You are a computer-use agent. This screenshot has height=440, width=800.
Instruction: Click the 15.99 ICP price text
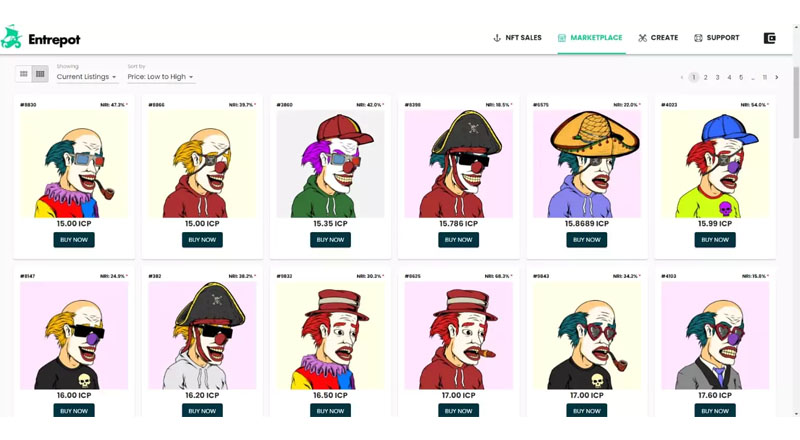[x=715, y=224]
